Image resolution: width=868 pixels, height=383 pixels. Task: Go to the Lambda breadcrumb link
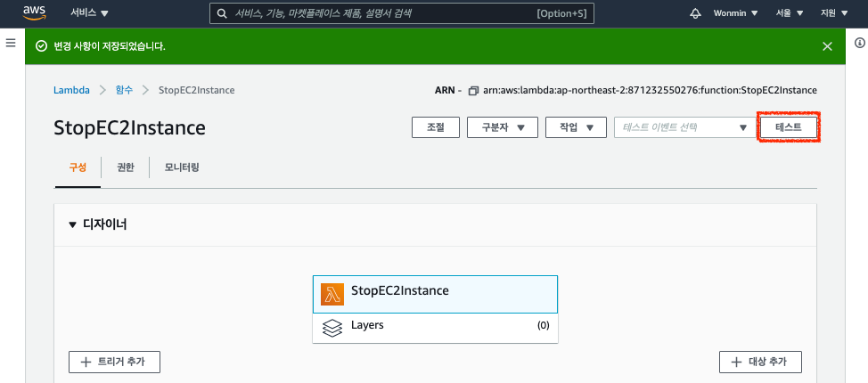(71, 90)
